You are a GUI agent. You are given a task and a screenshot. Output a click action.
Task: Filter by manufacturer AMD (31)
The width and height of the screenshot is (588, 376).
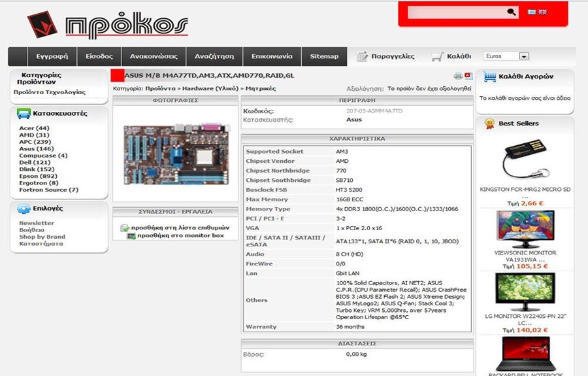pos(34,135)
